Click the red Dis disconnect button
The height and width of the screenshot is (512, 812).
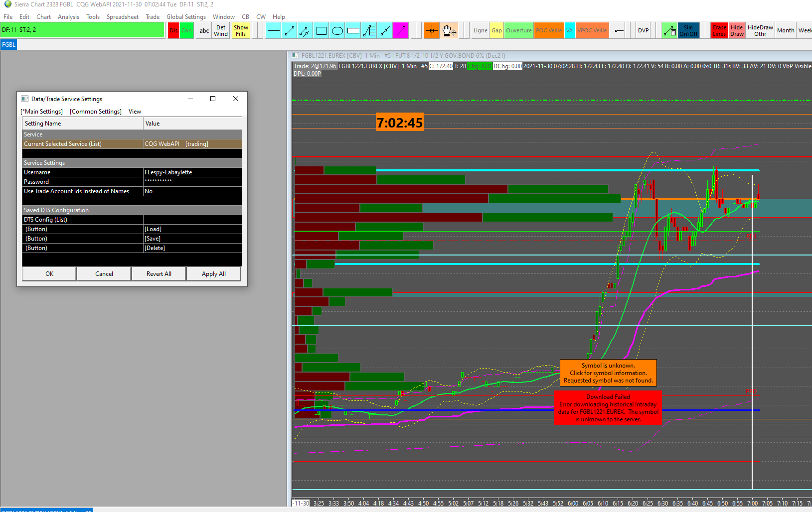[x=173, y=31]
